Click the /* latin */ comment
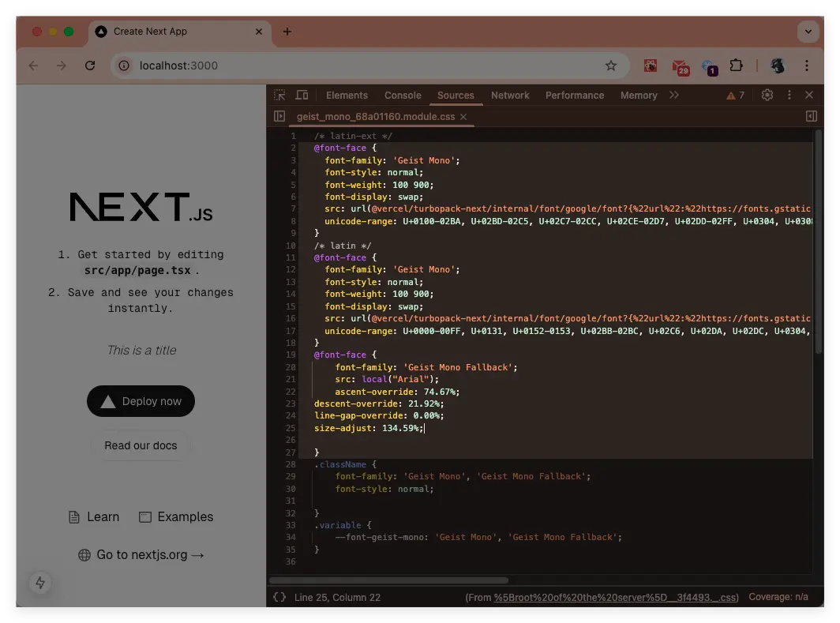The image size is (840, 623). [343, 246]
